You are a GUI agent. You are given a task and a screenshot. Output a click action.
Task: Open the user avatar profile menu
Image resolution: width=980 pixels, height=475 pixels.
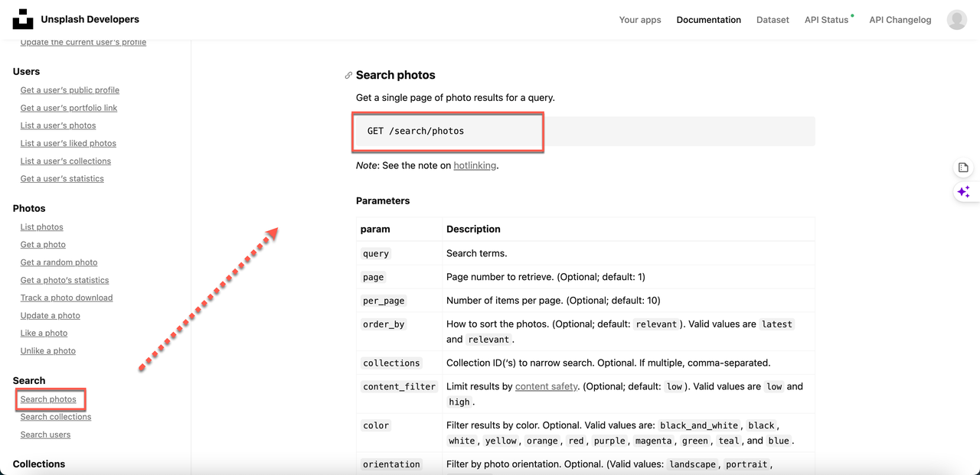[957, 20]
